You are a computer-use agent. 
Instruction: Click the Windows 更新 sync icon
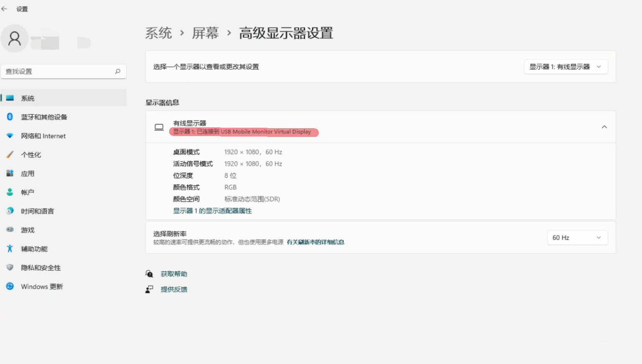[x=10, y=286]
